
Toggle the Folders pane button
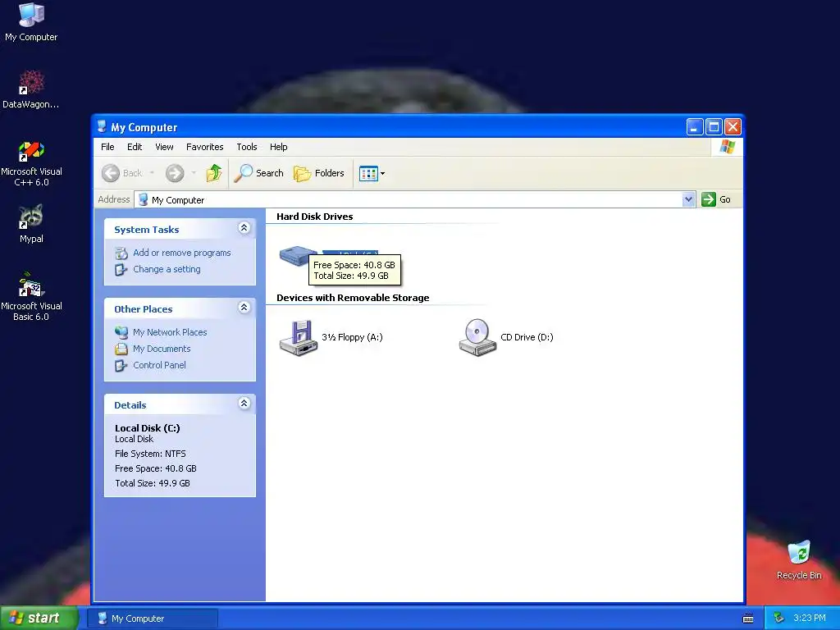319,173
